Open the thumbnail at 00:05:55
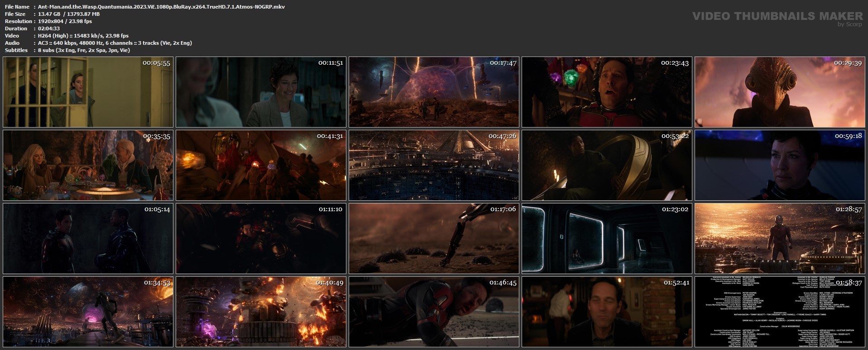This screenshot has height=350, width=868. click(88, 92)
